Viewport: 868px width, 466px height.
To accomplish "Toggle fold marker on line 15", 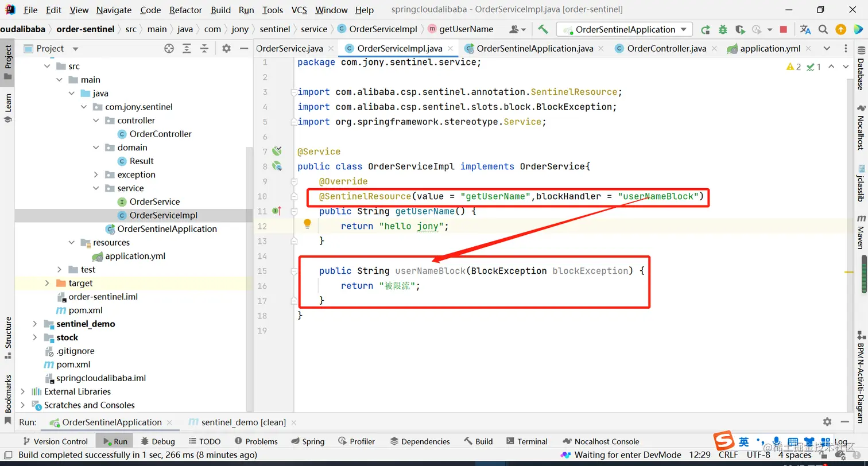I will 293,271.
